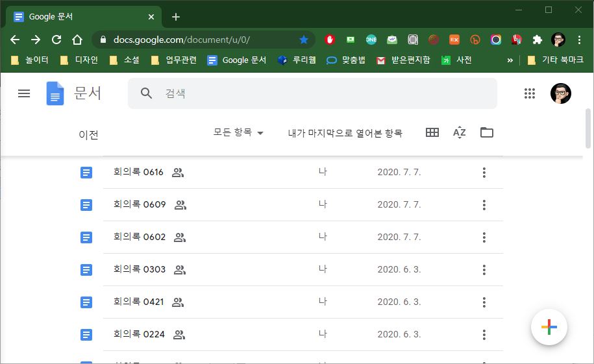
Task: Click the address bar URL
Action: click(182, 40)
